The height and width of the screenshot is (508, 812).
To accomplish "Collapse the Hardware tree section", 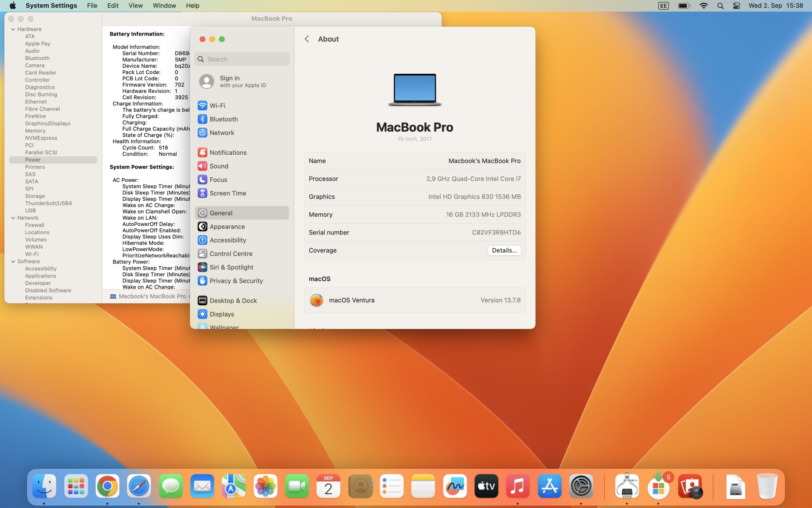I will click(13, 29).
